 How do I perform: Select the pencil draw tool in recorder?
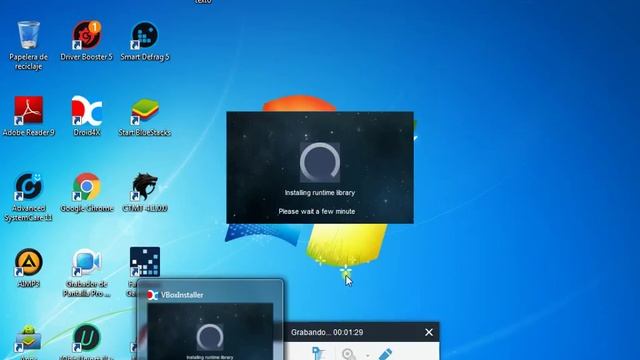click(x=385, y=353)
